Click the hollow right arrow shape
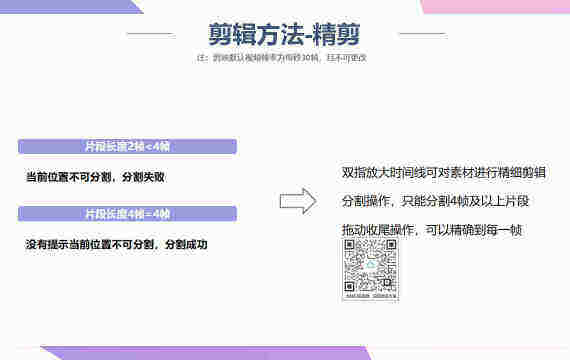Screen dimensions: 570x360 [298, 201]
